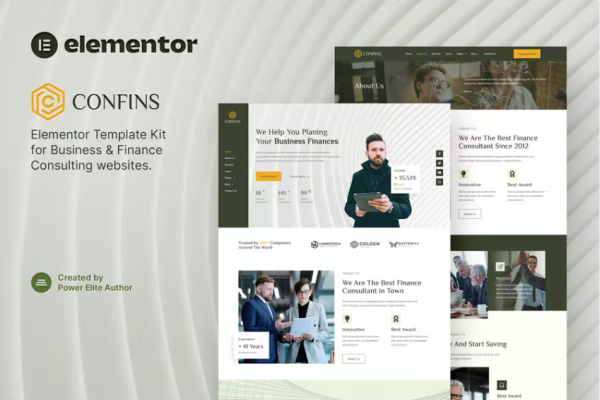Viewport: 600px width, 400px height.
Task: Click the Linkedtech company logo
Action: pyautogui.click(x=326, y=244)
